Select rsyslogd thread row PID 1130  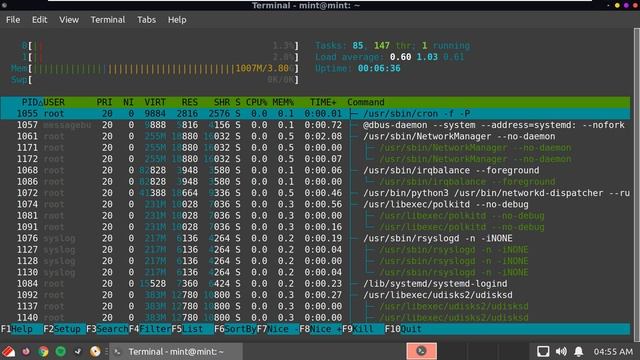pos(315,272)
